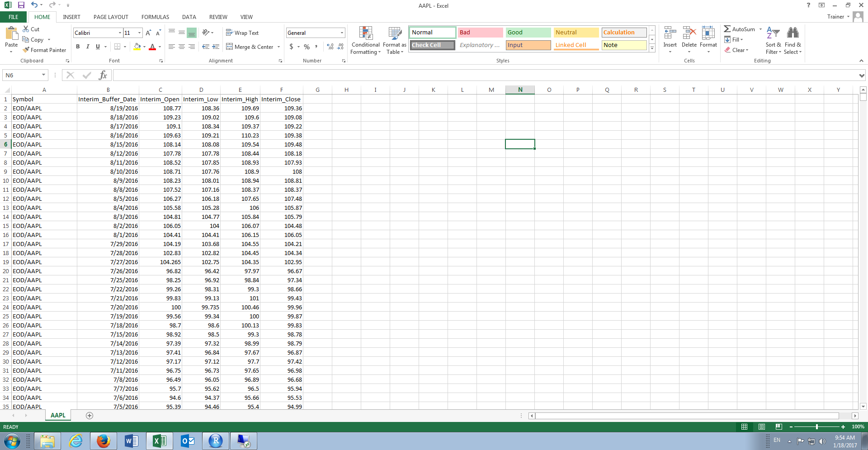Select the AAPL sheet tab

click(x=58, y=415)
